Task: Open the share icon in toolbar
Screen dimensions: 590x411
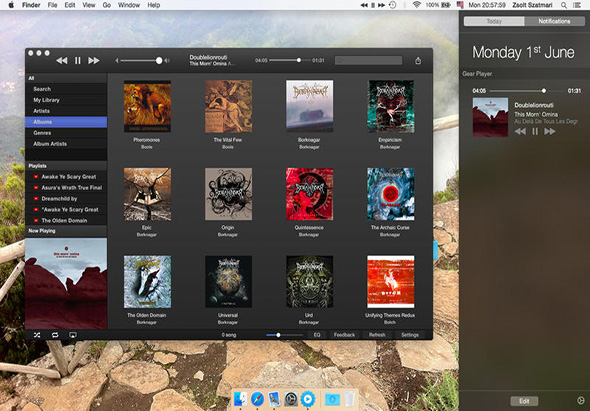Action: pos(418,61)
